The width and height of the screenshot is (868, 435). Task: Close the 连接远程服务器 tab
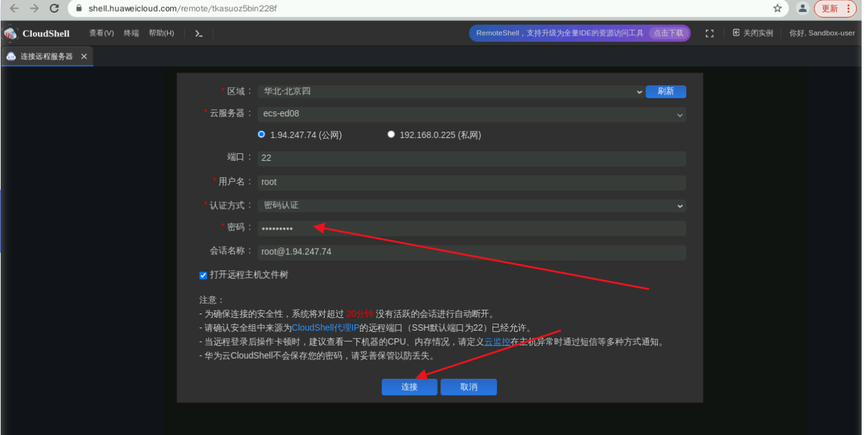click(x=84, y=57)
